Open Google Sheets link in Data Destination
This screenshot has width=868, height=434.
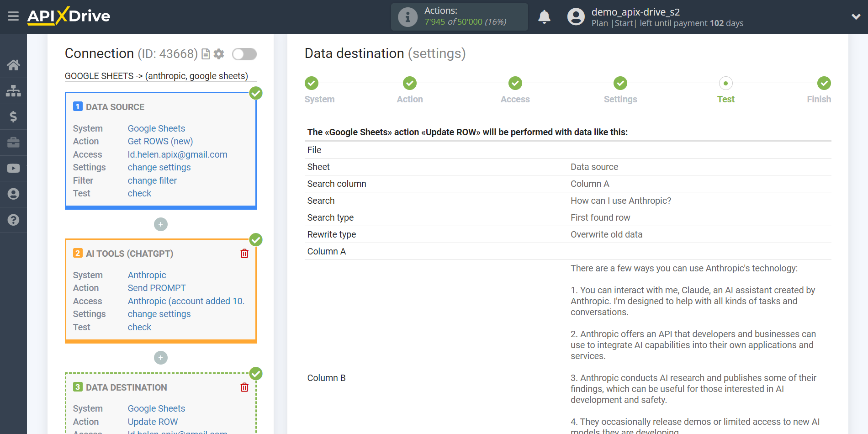tap(156, 408)
